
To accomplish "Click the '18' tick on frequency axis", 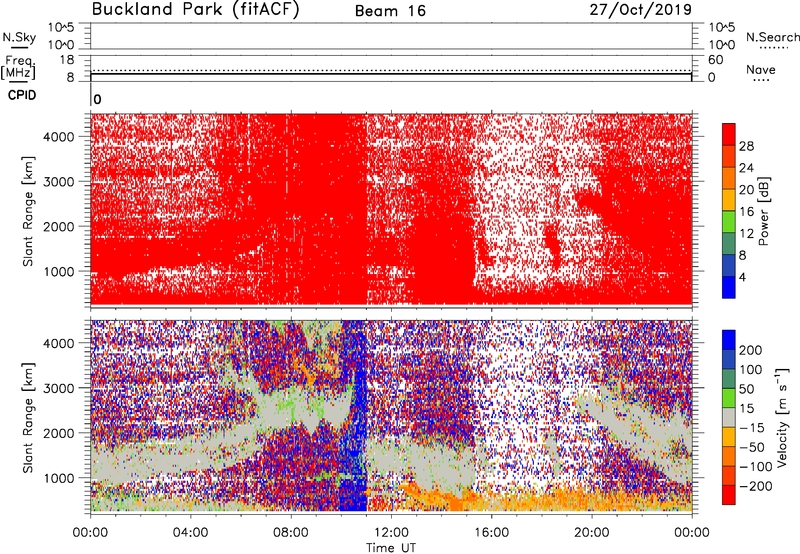I will pyautogui.click(x=66, y=60).
